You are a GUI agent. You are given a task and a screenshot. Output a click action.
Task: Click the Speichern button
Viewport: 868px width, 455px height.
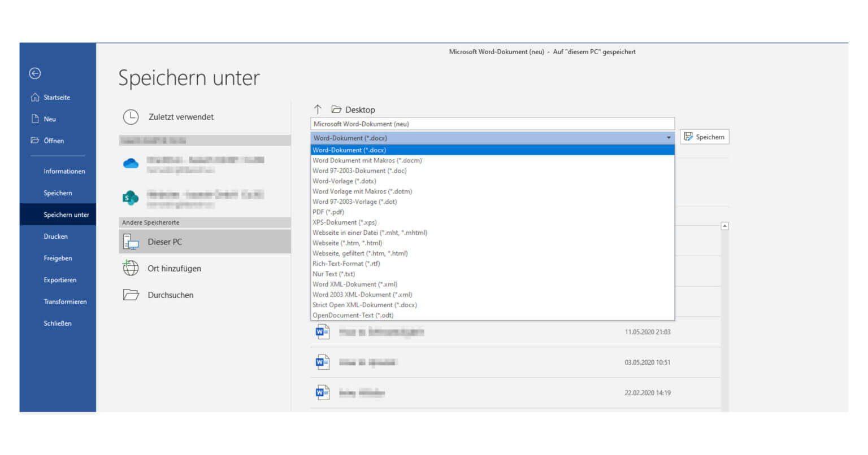(704, 136)
